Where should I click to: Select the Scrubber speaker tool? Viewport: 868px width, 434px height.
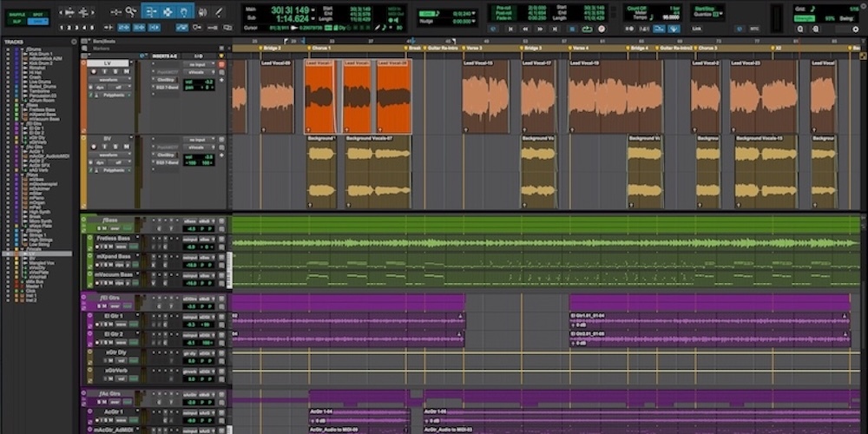point(202,11)
